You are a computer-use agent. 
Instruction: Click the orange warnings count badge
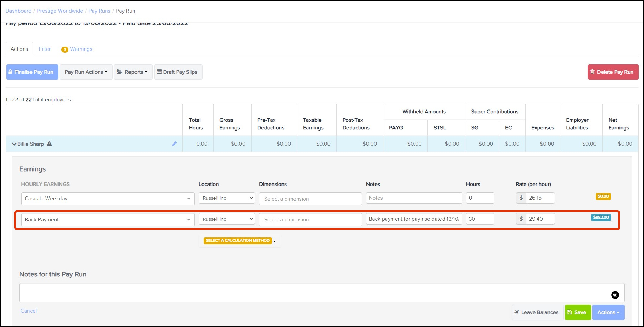(65, 49)
